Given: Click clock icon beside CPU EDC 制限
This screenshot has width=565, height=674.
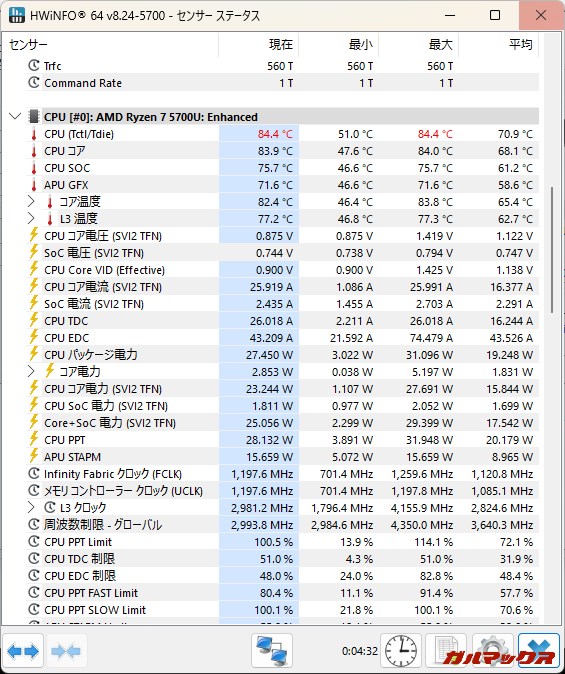Looking at the screenshot, I should click(34, 576).
